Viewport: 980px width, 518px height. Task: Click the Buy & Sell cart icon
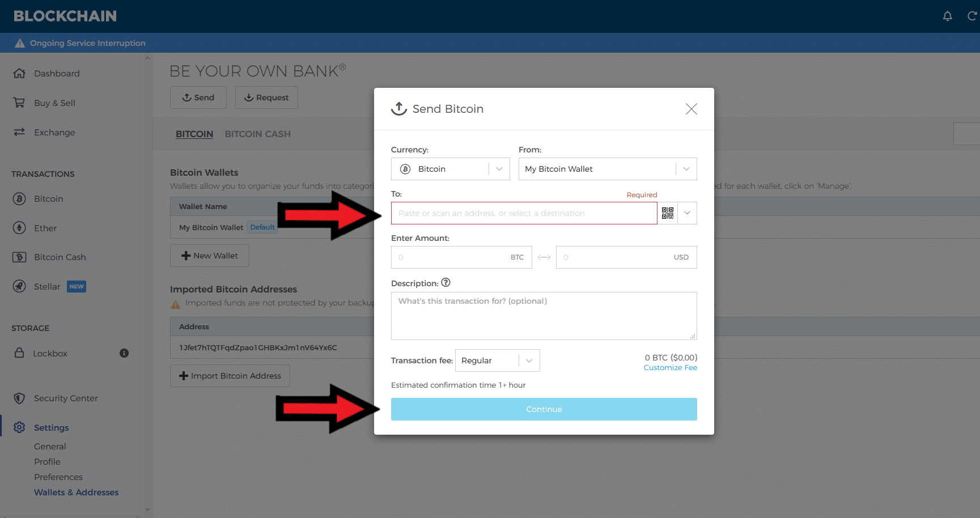click(19, 103)
